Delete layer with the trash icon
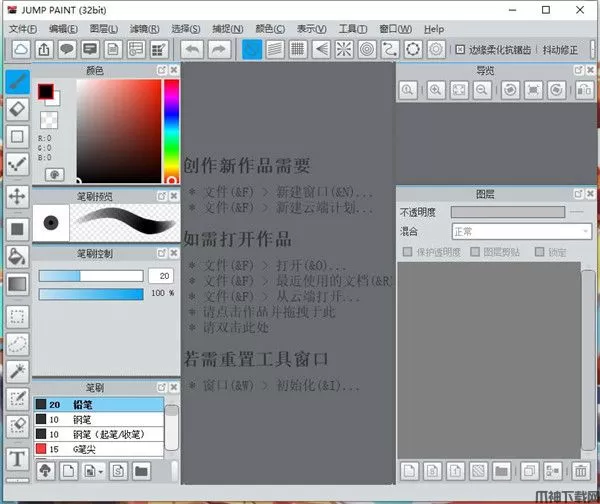The height and width of the screenshot is (504, 600). 581,470
